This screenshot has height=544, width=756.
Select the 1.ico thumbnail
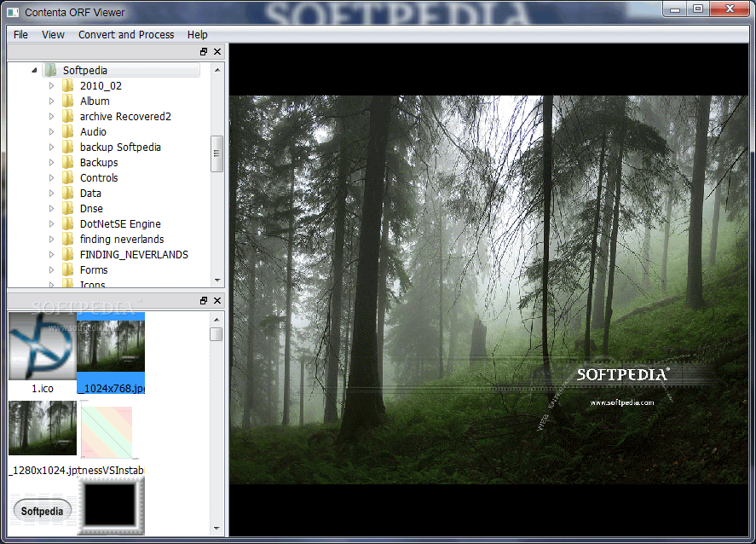coord(43,353)
